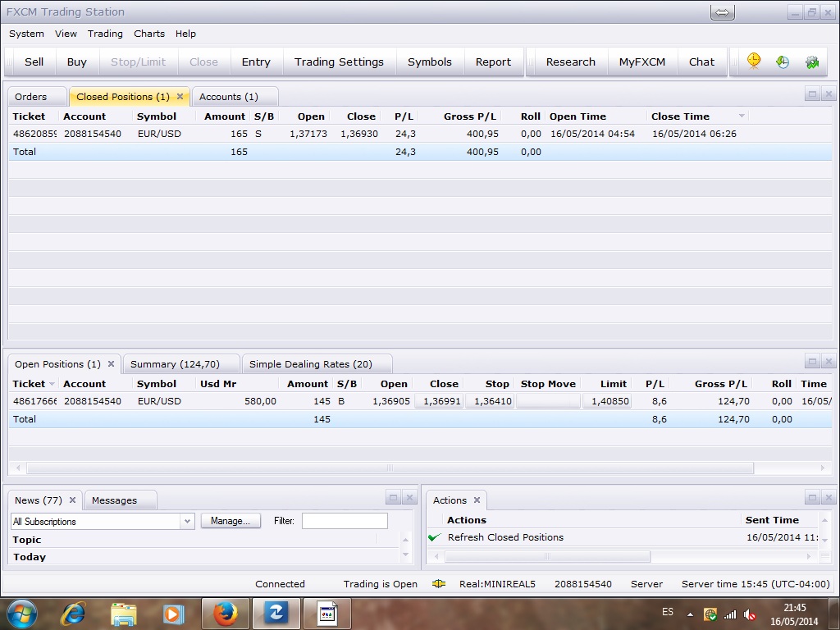
Task: Click the muted volume icon in system tray
Action: point(749,614)
